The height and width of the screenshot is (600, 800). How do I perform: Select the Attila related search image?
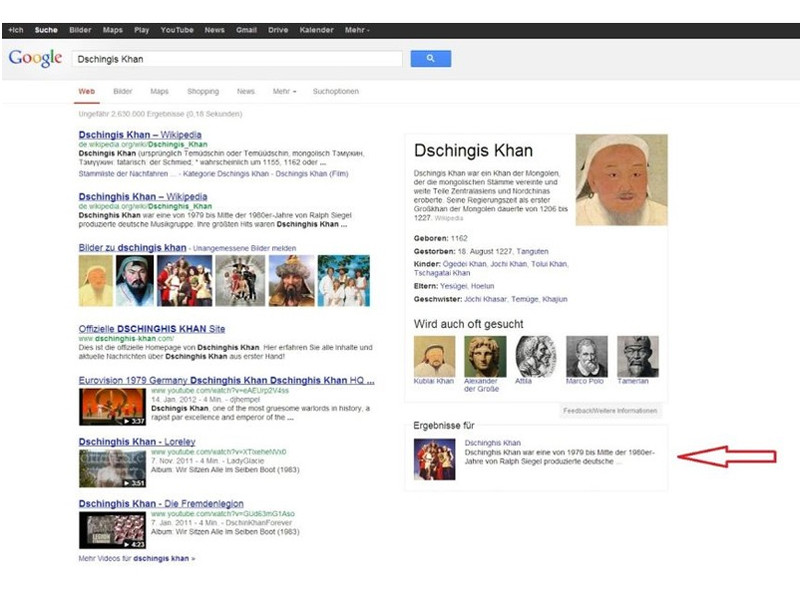536,356
